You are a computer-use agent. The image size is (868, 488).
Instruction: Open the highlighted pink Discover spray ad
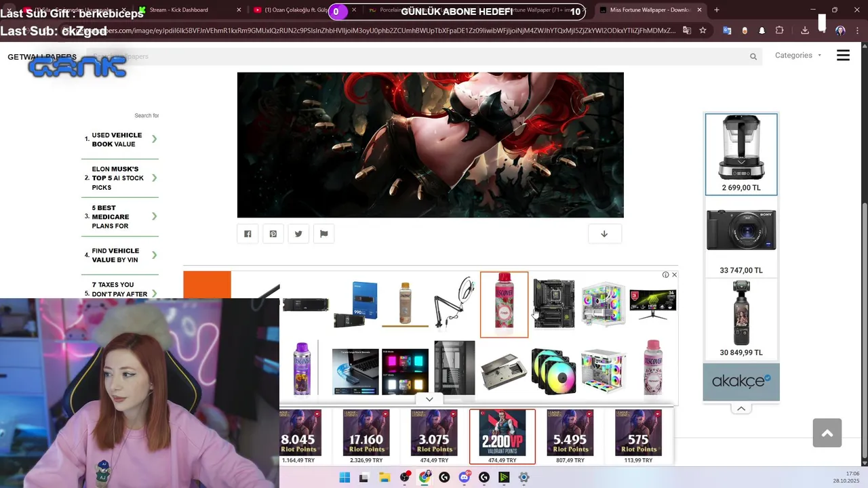tap(504, 304)
